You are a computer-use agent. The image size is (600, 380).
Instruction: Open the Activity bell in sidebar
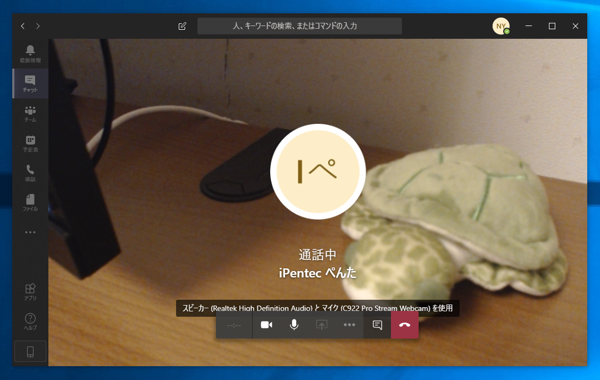(30, 54)
